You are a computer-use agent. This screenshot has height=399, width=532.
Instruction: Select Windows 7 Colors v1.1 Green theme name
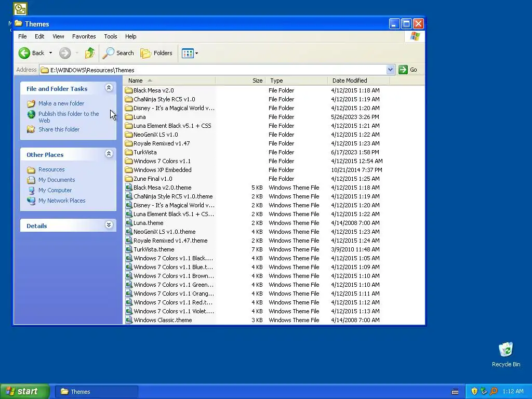(x=174, y=285)
